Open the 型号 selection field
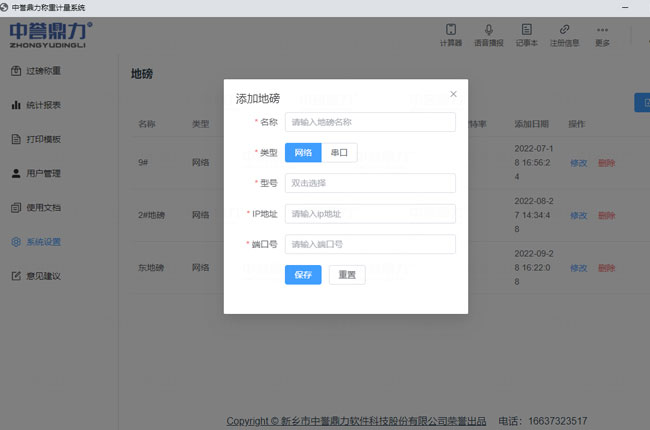The height and width of the screenshot is (430, 650). (370, 183)
